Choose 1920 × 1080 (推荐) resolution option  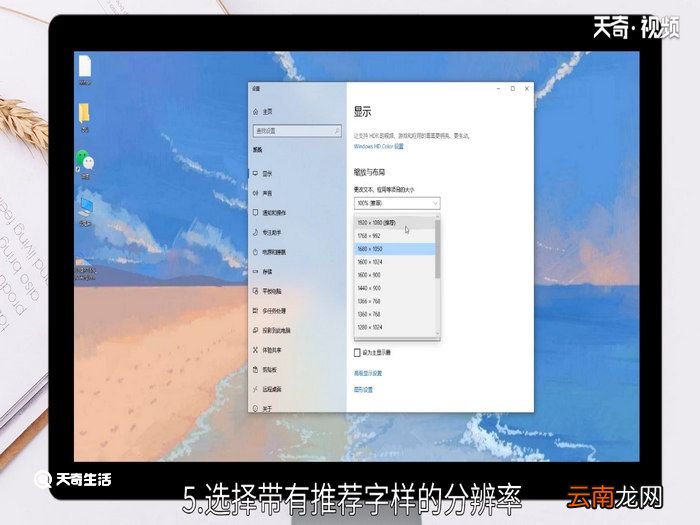(395, 222)
